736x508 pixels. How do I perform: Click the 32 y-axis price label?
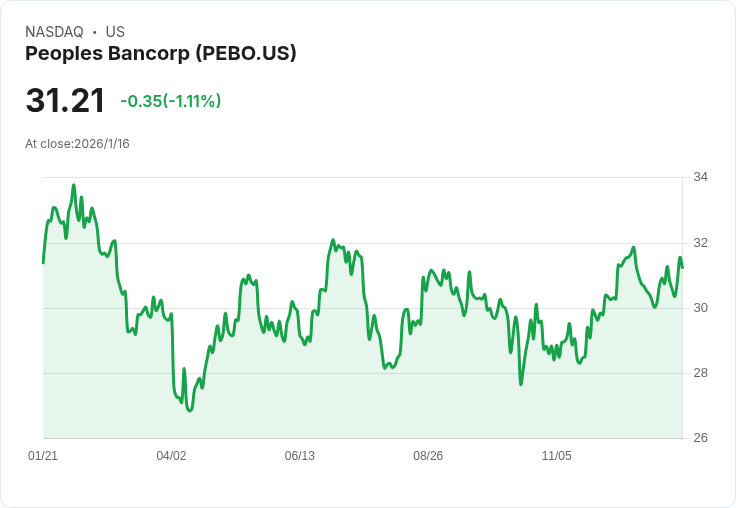point(700,243)
